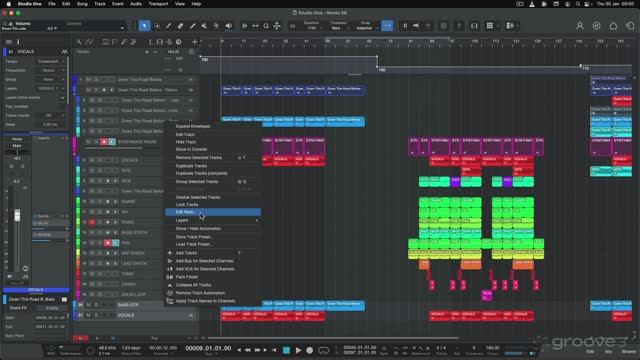Open macOS Spotlight search icon

tap(578, 4)
